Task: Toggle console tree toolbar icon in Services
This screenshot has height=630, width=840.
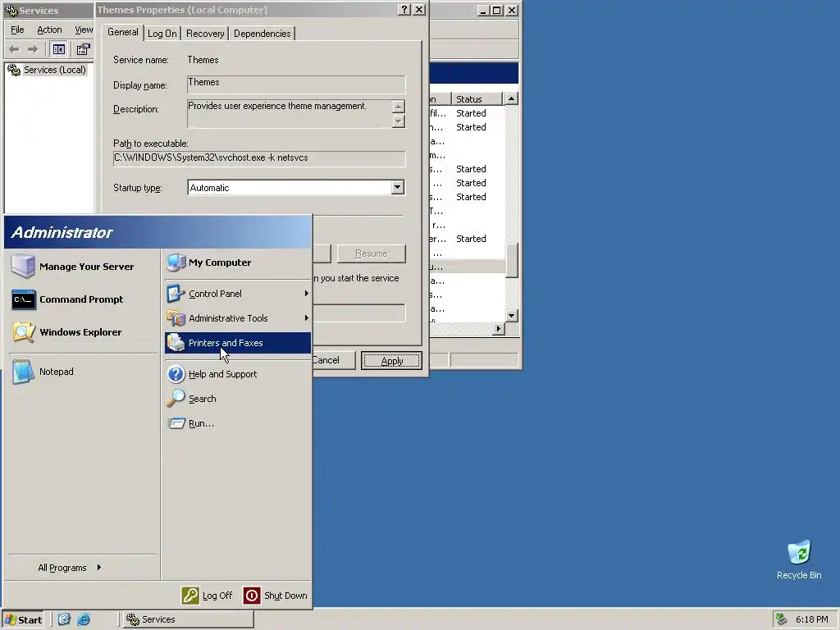Action: coord(59,49)
